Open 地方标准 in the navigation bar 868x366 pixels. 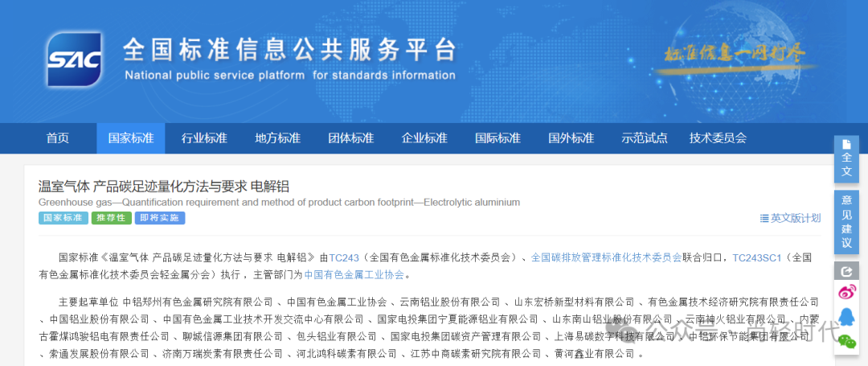click(277, 138)
